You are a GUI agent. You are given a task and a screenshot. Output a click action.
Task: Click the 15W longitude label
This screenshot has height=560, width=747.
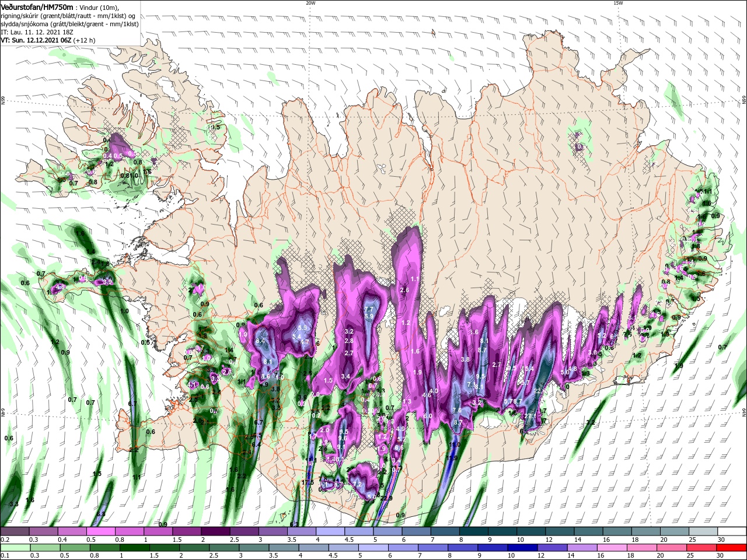[618, 3]
